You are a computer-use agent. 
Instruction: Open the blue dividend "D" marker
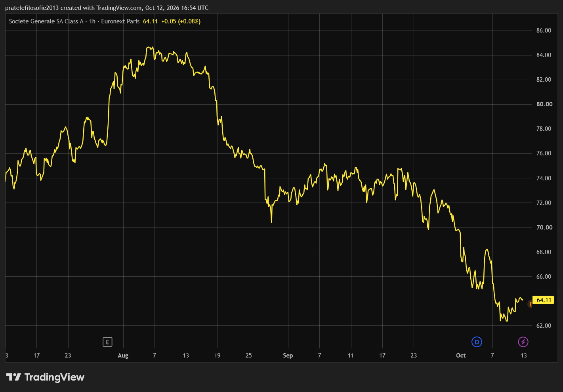click(x=477, y=342)
